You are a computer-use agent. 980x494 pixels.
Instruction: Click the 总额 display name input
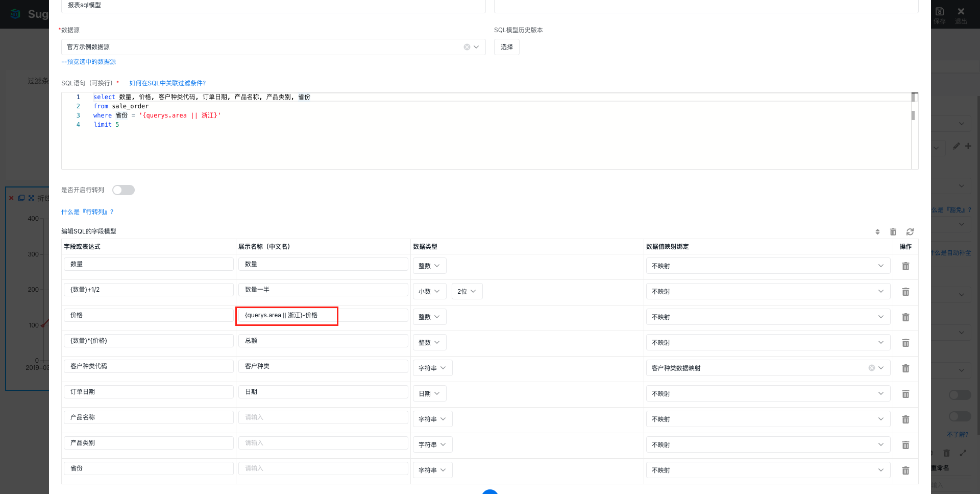pyautogui.click(x=323, y=341)
